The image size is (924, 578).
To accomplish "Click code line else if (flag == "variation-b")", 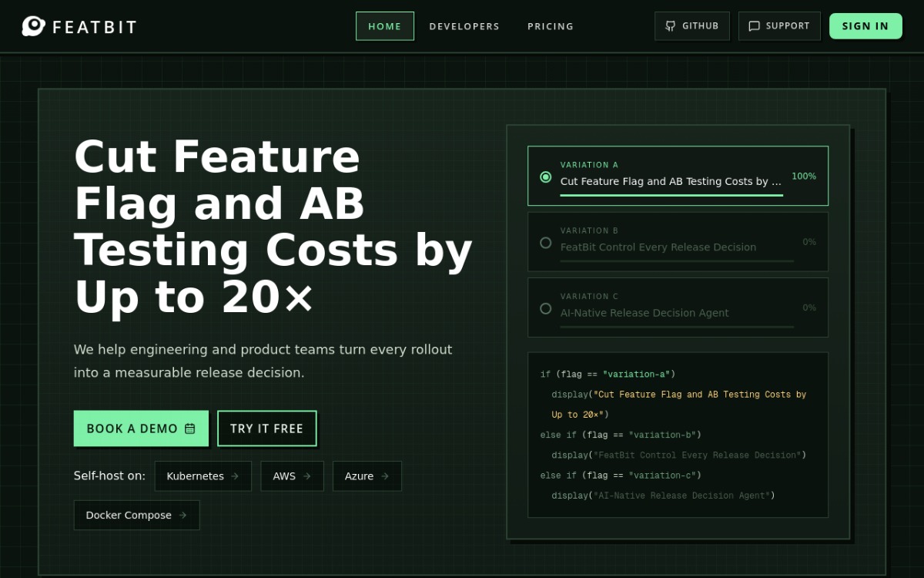I will [621, 435].
